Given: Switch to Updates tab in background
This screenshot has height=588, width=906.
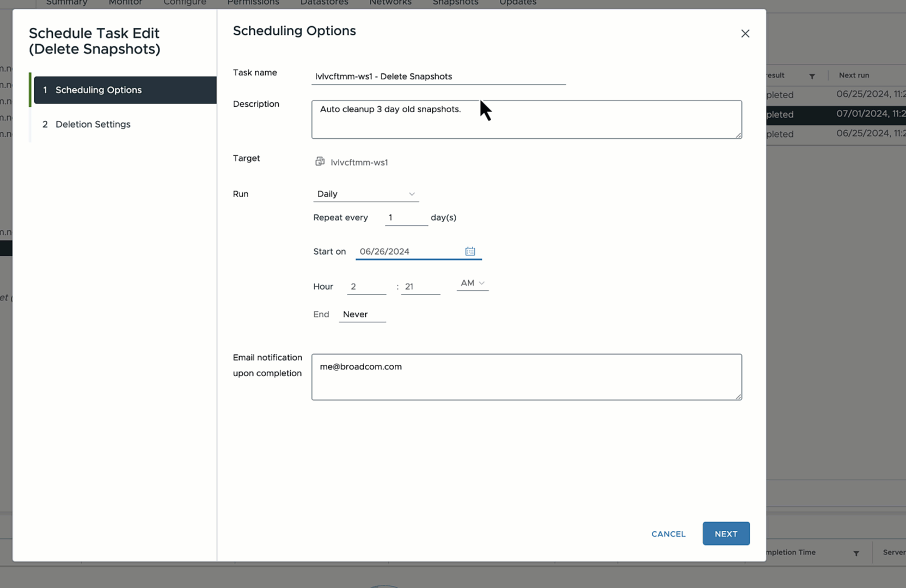Looking at the screenshot, I should [518, 3].
